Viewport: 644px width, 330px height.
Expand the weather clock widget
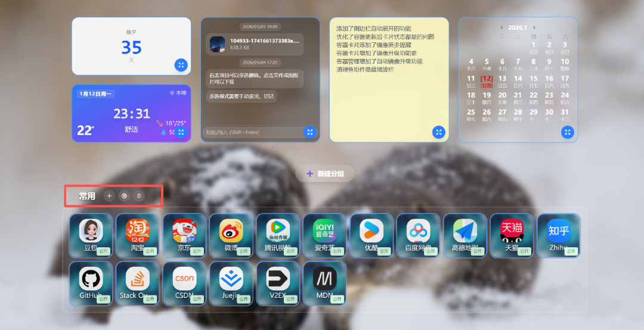(181, 132)
